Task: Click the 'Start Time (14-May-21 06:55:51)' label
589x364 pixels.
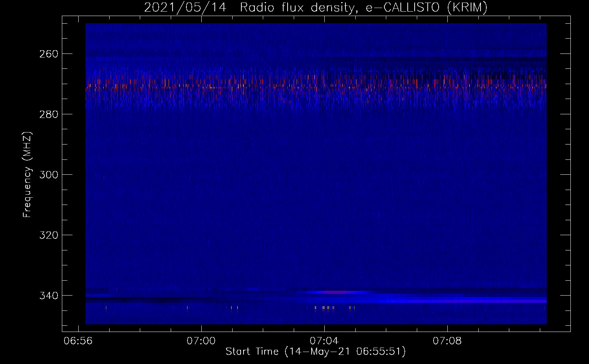Action: click(x=316, y=352)
